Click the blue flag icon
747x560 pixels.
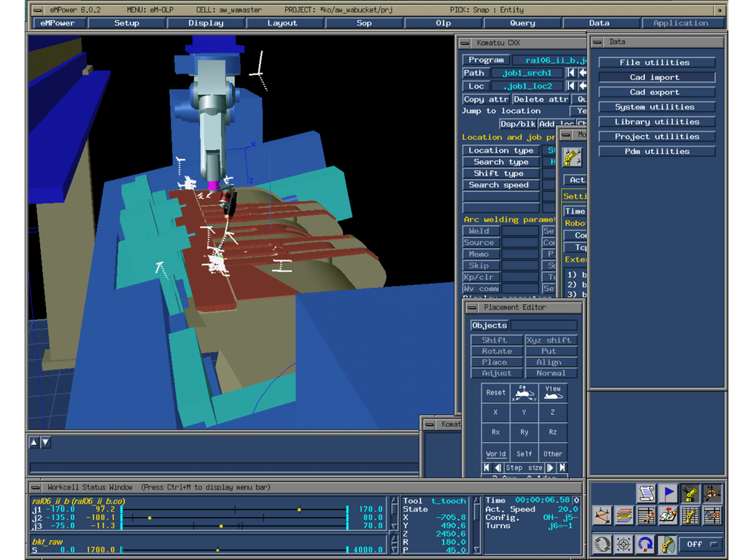(x=668, y=494)
